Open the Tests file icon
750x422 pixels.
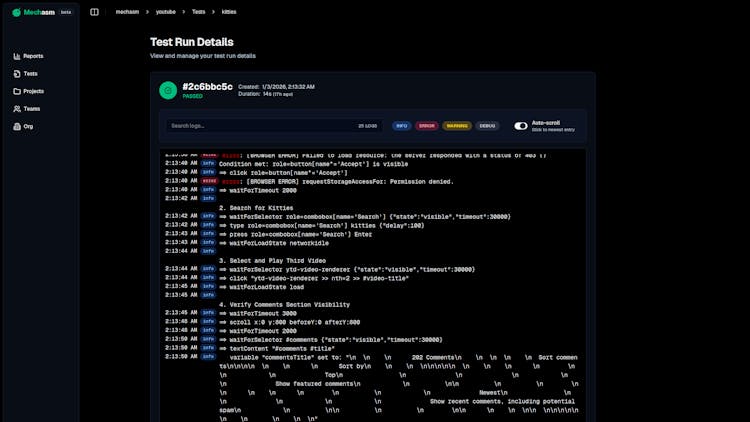coord(17,74)
